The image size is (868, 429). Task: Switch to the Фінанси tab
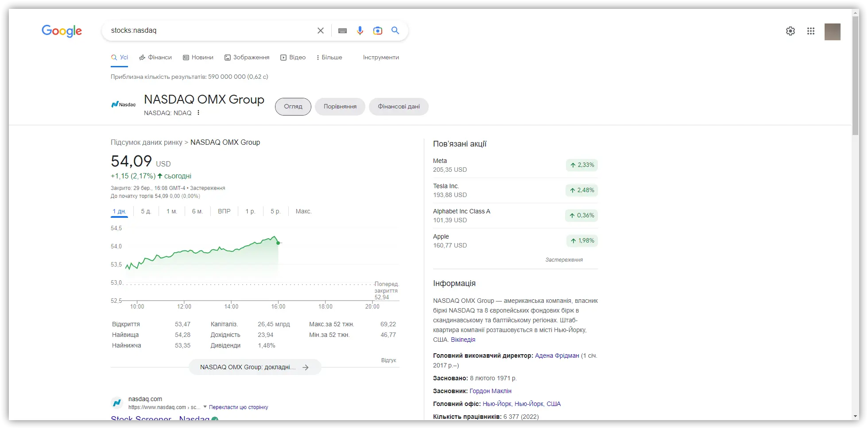[155, 58]
